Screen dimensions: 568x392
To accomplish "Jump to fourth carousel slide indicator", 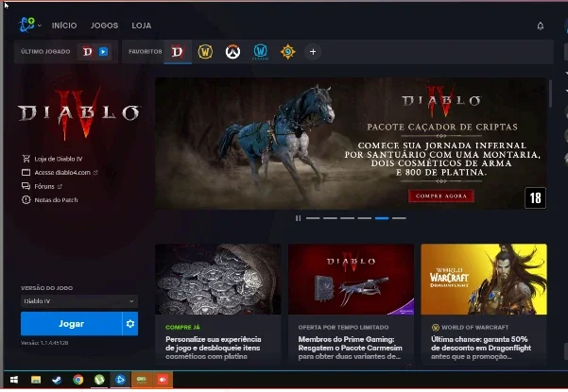I will pyautogui.click(x=365, y=218).
